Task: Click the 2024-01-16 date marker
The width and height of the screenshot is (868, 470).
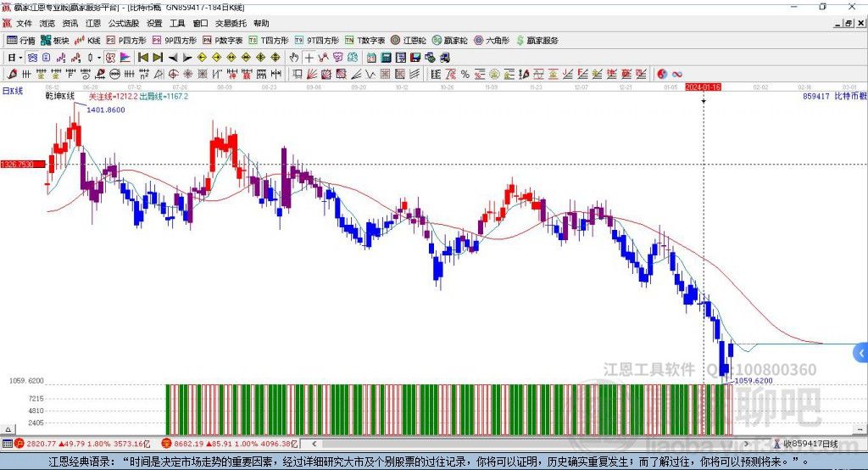Action: pyautogui.click(x=703, y=87)
